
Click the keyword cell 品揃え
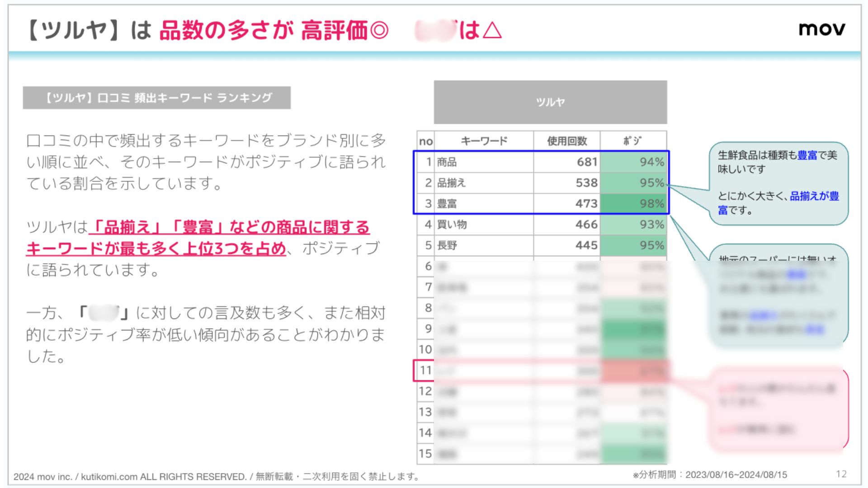tap(484, 183)
